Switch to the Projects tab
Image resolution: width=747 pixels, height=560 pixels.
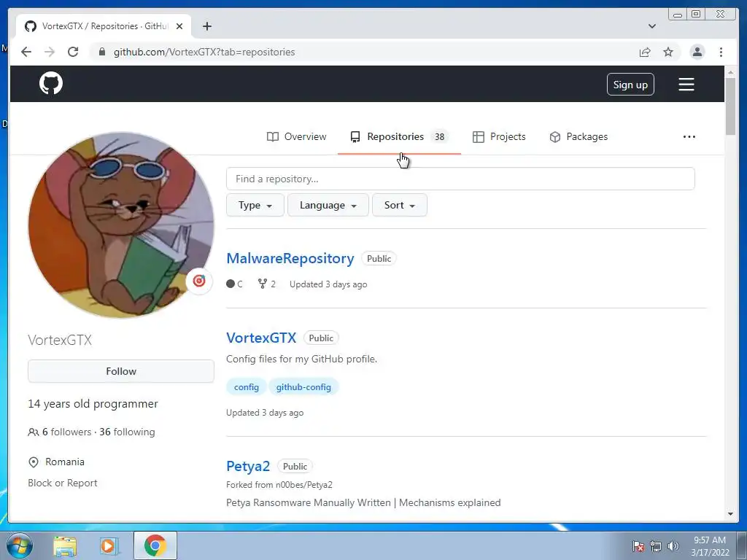[x=499, y=136]
